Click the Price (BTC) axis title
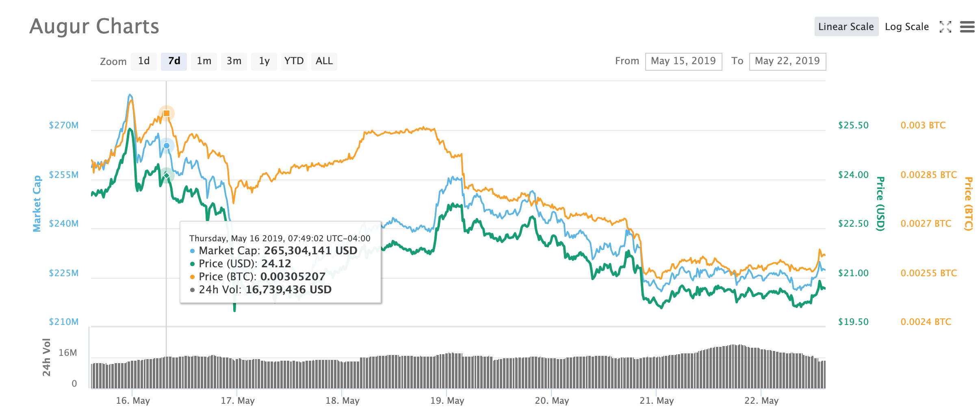Image resolution: width=980 pixels, height=420 pixels. click(969, 204)
